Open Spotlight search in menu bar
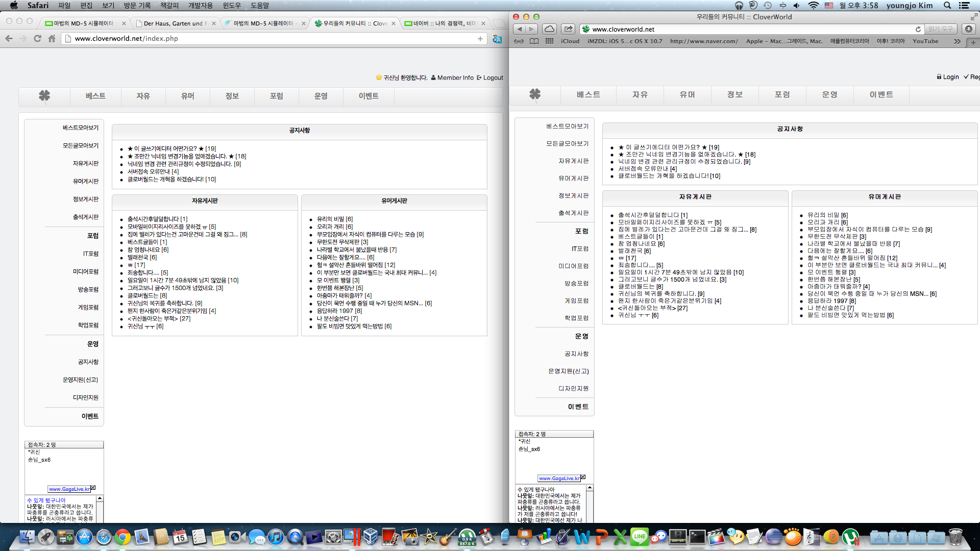The image size is (980, 551). pos(947,6)
